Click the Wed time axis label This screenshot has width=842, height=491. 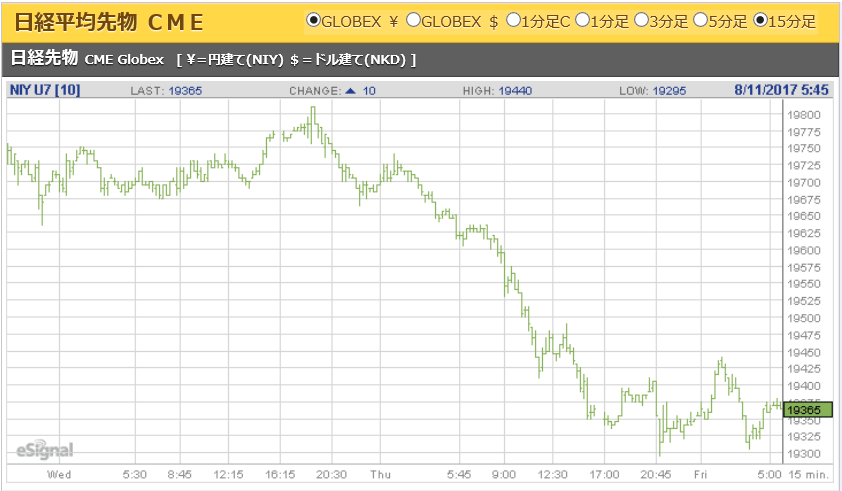[59, 474]
